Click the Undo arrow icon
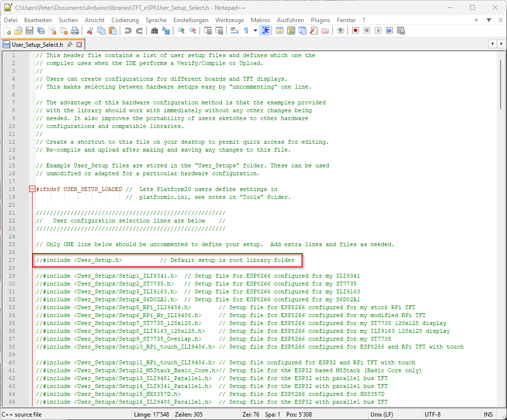 coord(128,31)
